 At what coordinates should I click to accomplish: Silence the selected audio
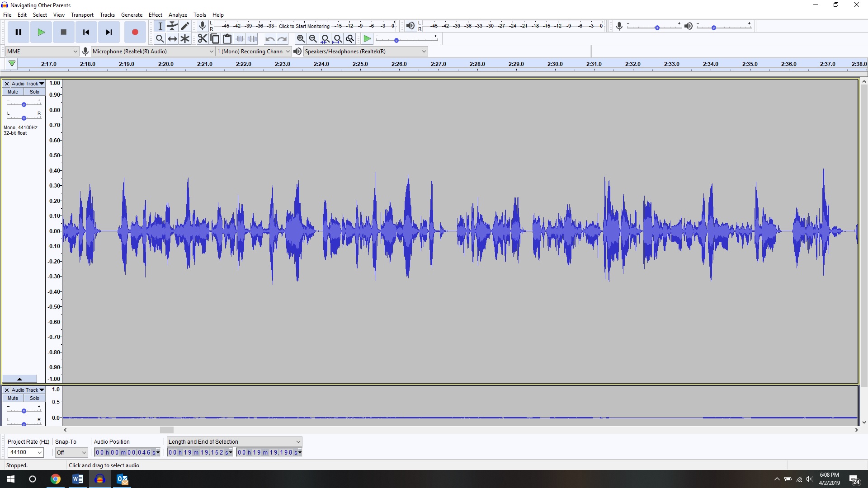pyautogui.click(x=252, y=38)
